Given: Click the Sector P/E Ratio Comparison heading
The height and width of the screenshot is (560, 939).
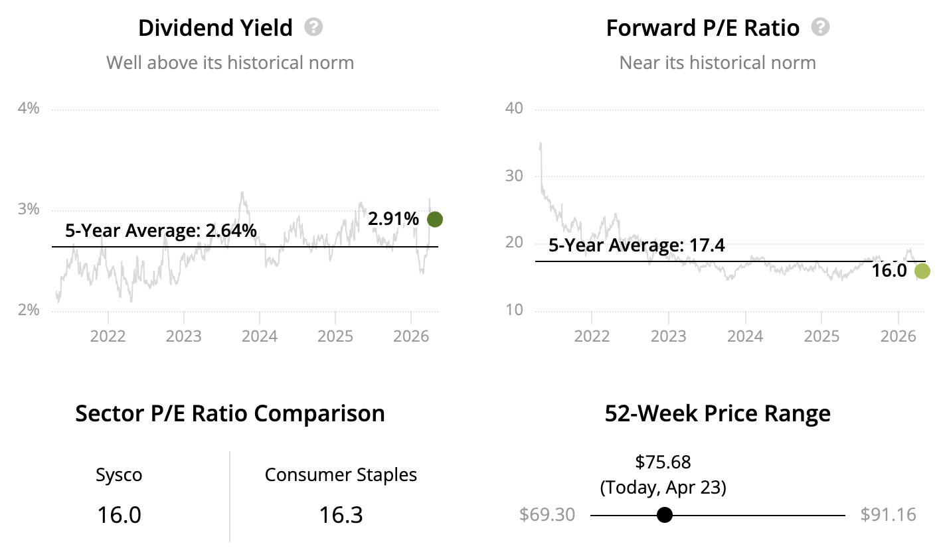Looking at the screenshot, I should click(230, 413).
